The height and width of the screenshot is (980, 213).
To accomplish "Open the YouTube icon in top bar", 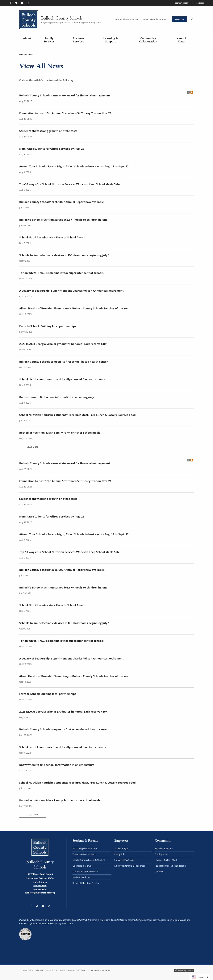I will pos(22,3).
